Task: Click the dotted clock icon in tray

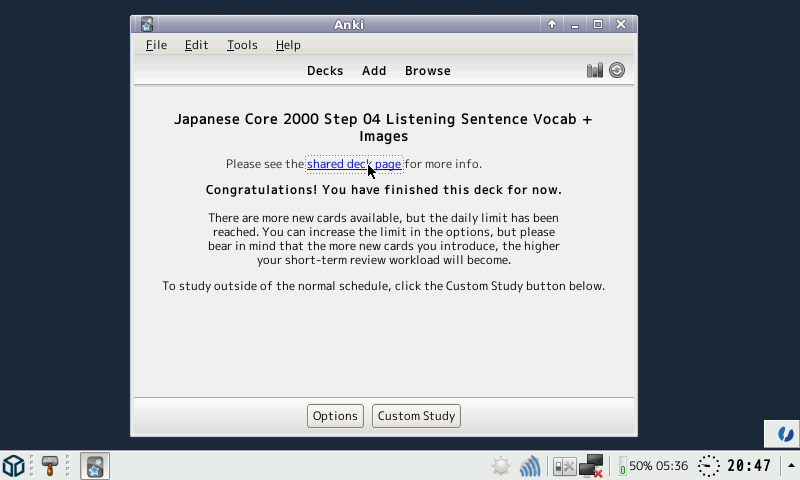Action: pyautogui.click(x=709, y=466)
